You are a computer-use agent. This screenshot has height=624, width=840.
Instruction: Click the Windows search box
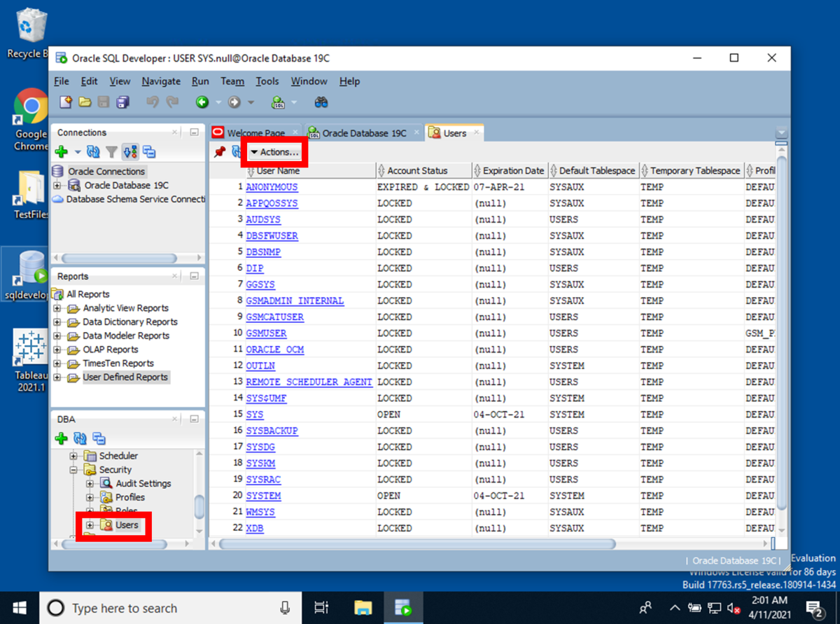170,607
